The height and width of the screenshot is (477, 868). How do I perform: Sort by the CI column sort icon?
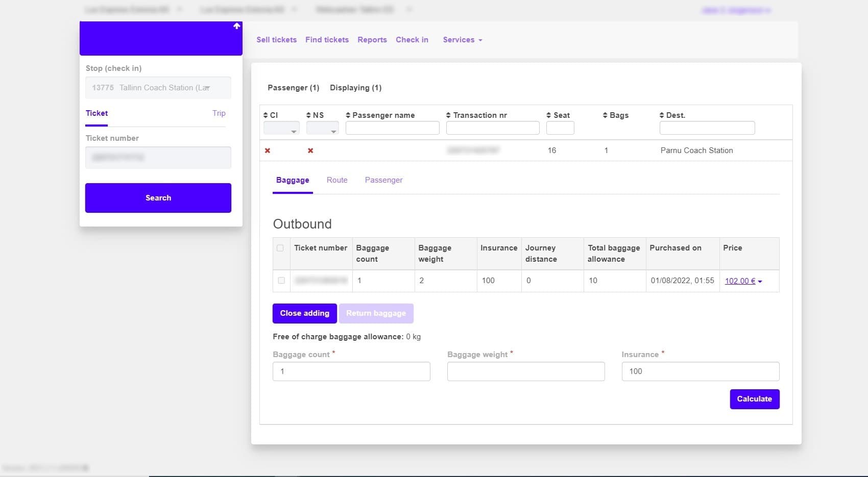(x=266, y=115)
